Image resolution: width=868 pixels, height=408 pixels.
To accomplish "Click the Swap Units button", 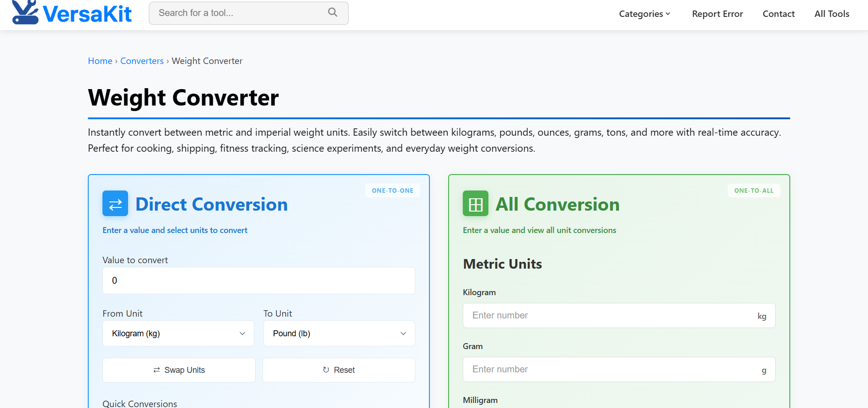I will 179,370.
